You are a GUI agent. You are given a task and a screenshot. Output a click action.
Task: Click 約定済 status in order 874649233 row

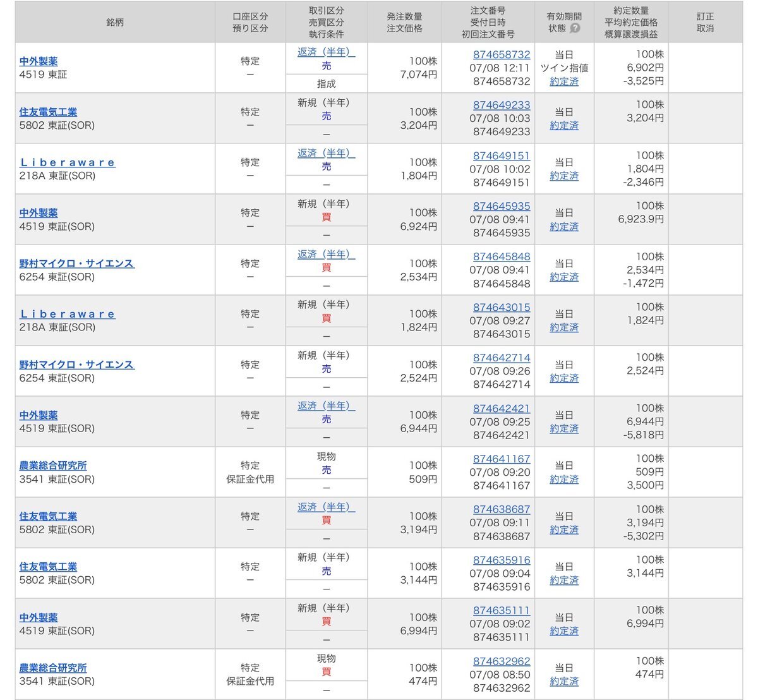(x=564, y=125)
